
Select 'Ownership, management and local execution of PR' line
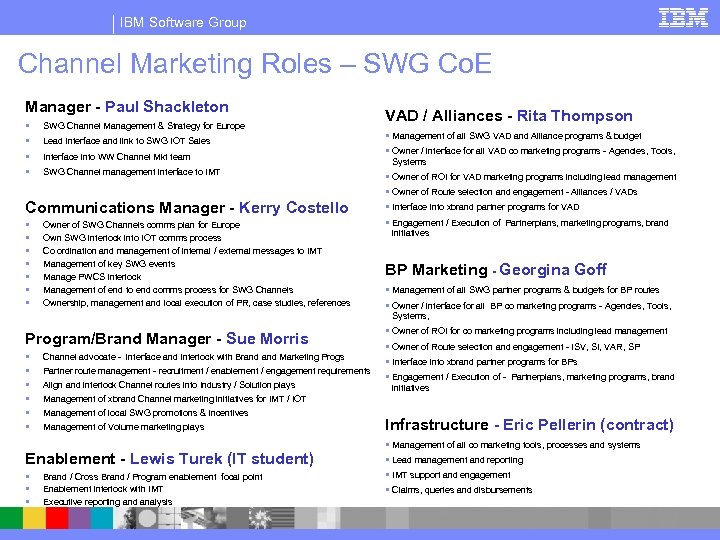click(x=197, y=303)
